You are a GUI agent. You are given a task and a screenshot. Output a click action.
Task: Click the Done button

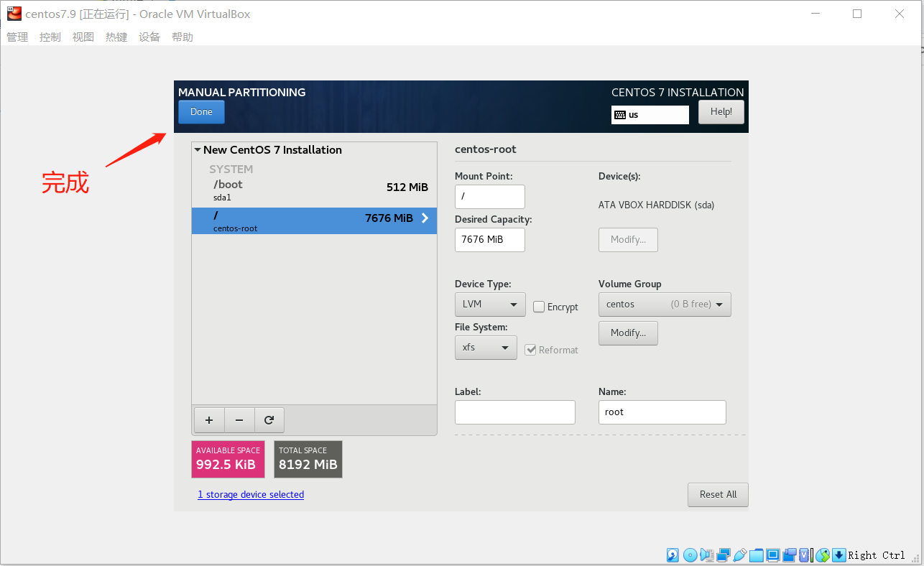point(201,112)
